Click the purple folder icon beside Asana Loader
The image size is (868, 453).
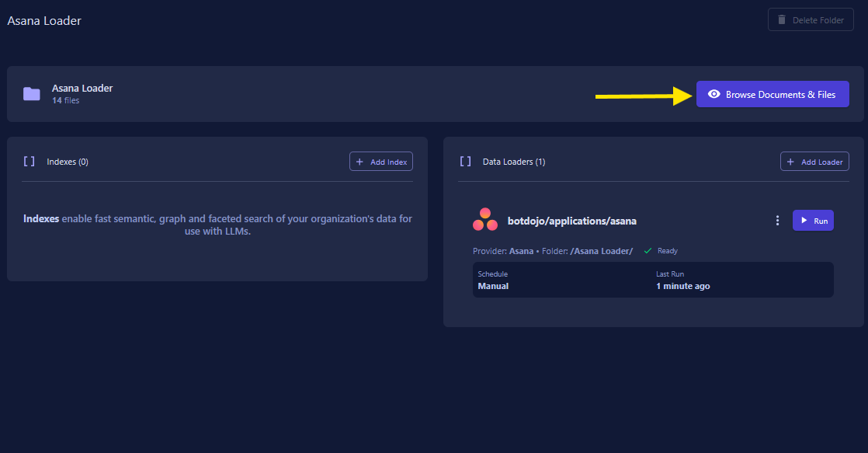32,94
